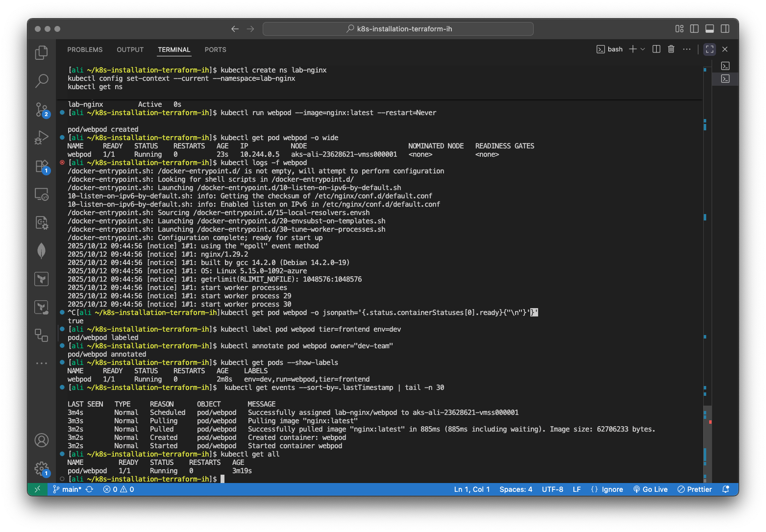The height and width of the screenshot is (532, 766).
Task: Open the MongoDB leaf icon view
Action: [x=42, y=251]
